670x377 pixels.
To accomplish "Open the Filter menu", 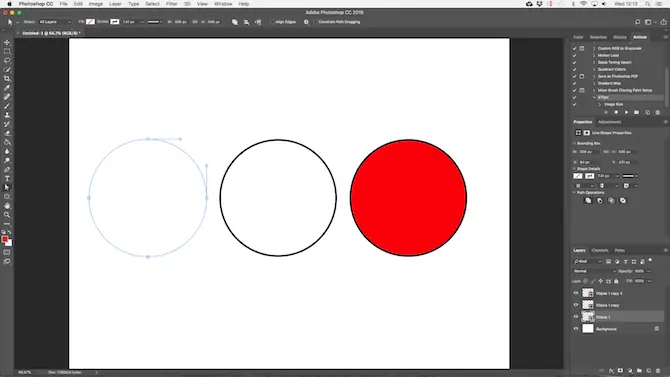I will click(171, 4).
